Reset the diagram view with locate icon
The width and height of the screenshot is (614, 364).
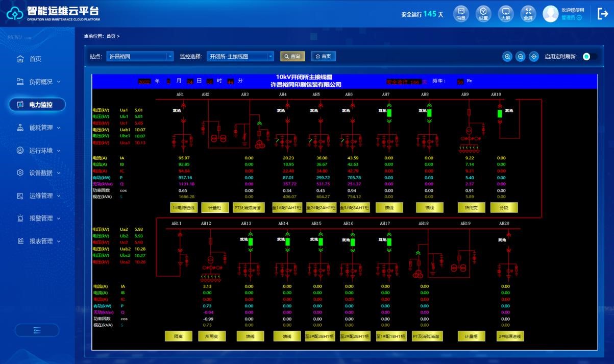534,57
